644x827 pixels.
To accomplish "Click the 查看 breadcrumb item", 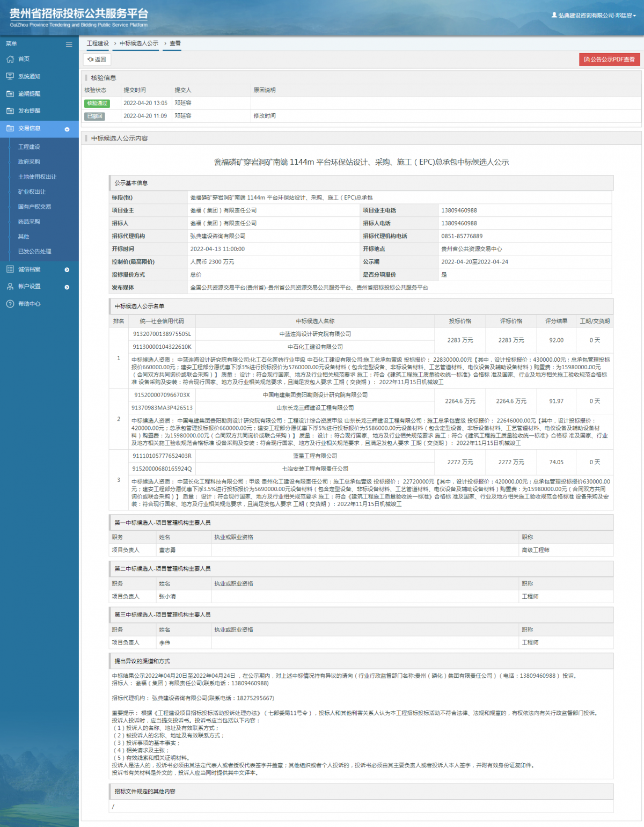I will click(175, 43).
